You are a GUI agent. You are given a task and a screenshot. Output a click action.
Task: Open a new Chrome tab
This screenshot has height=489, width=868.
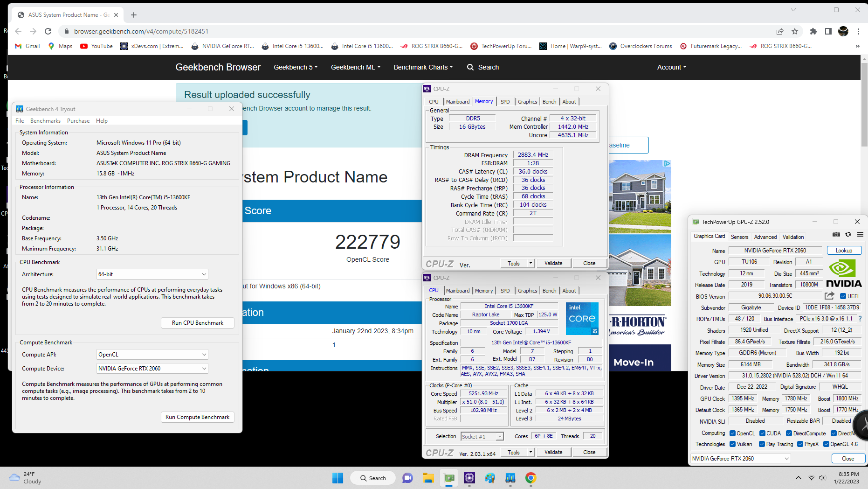click(x=134, y=15)
